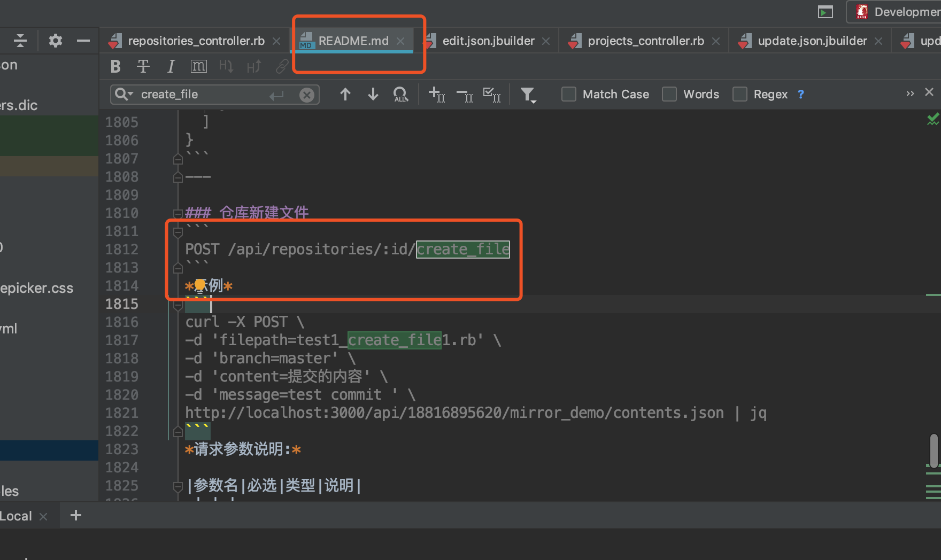Close the search bar
Screen dimensions: 941x560
click(929, 92)
